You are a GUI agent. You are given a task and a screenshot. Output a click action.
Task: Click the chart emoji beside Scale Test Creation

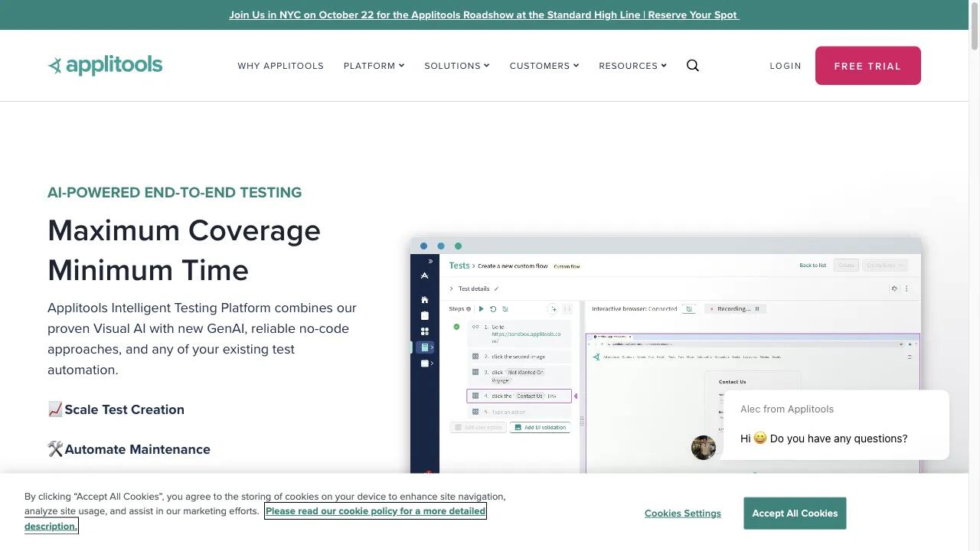tap(55, 409)
